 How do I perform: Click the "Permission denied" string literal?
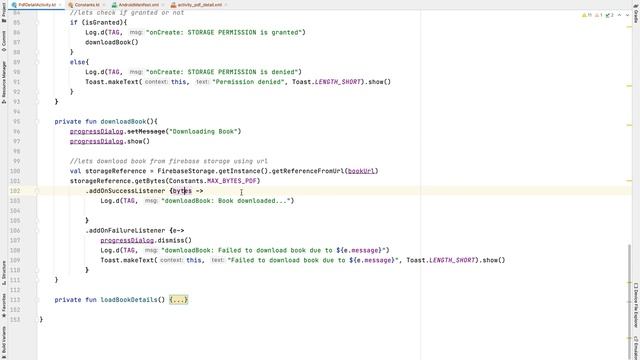(249, 82)
